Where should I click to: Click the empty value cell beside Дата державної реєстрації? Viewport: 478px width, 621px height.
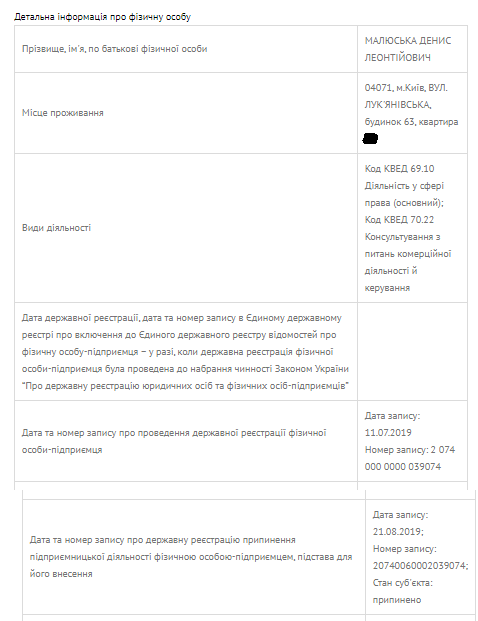[412, 352]
